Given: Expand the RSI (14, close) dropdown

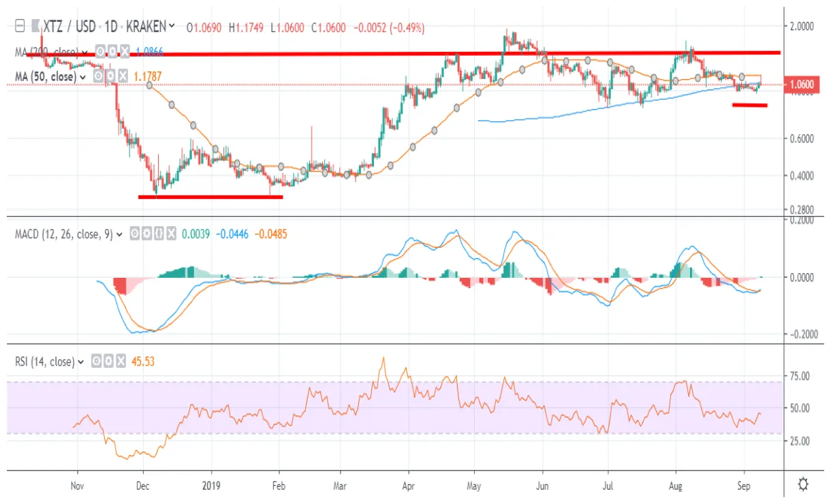Looking at the screenshot, I should click(81, 362).
